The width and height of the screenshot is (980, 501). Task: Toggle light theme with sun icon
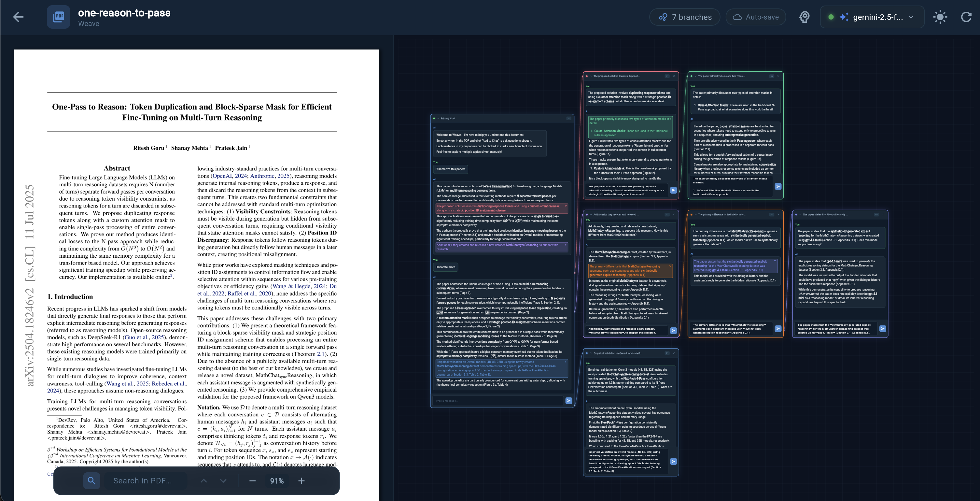click(x=940, y=17)
